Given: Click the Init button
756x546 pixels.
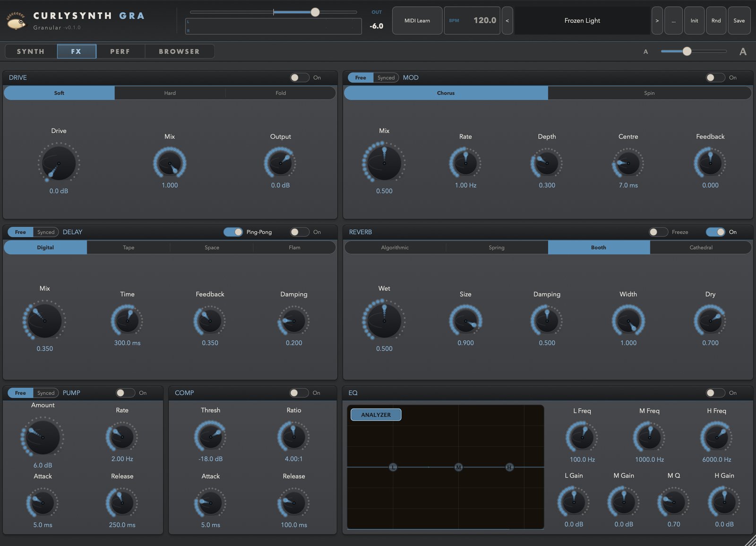Looking at the screenshot, I should 694,20.
